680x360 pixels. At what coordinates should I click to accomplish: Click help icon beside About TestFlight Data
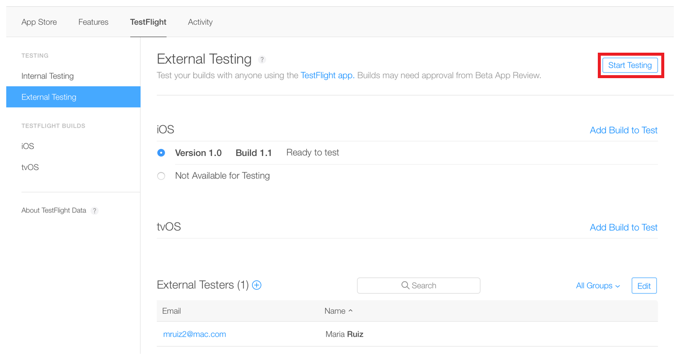94,211
